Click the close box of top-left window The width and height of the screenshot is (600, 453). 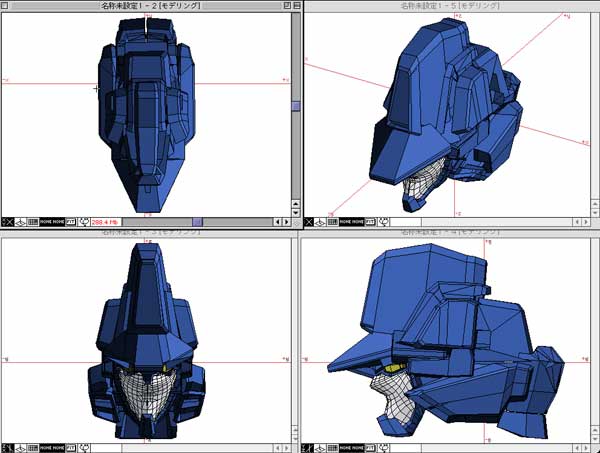pos(7,7)
